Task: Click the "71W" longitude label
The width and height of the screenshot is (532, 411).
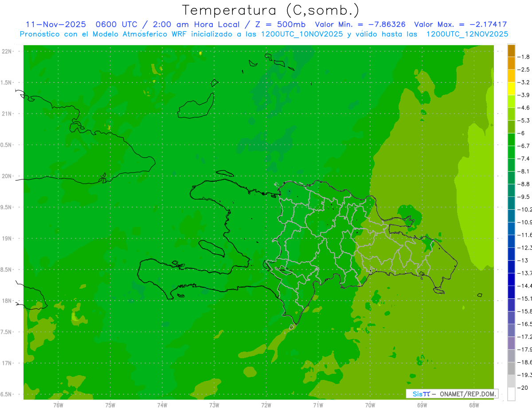Action: click(318, 404)
